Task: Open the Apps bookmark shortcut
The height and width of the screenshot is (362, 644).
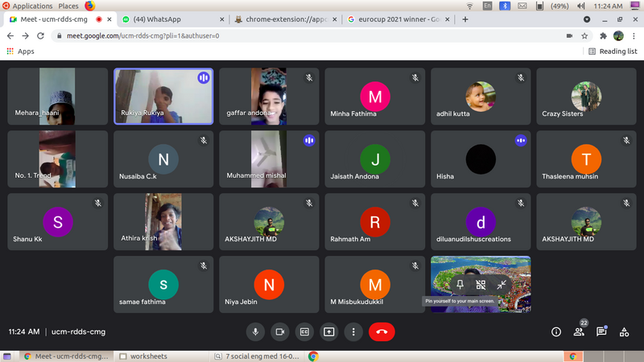Action: click(x=20, y=51)
